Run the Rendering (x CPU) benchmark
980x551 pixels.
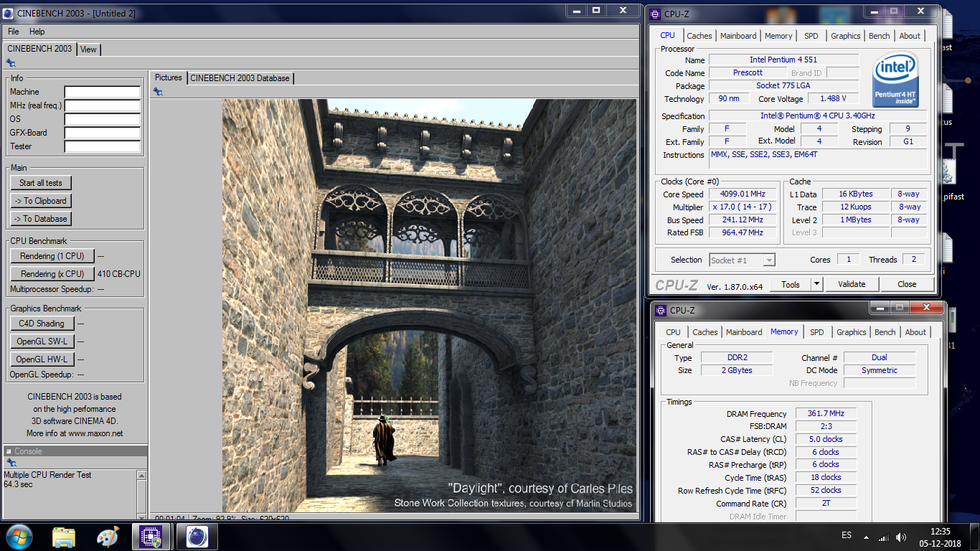point(52,274)
